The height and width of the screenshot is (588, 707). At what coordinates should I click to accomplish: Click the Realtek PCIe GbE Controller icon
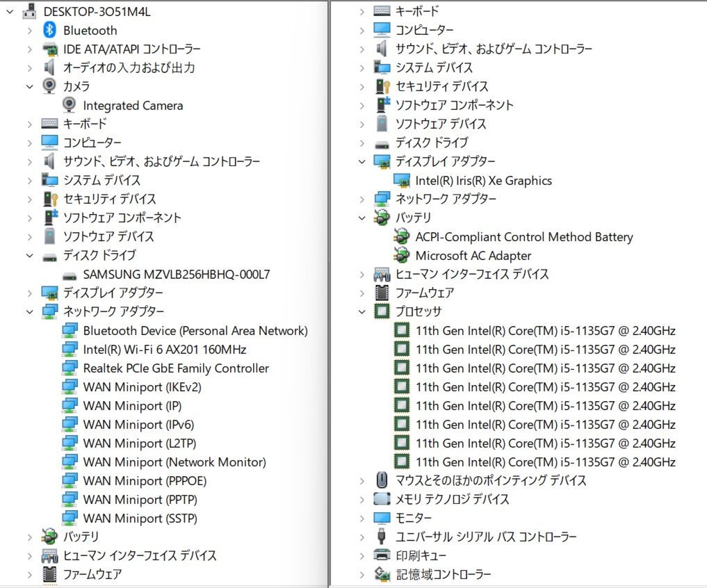(69, 368)
